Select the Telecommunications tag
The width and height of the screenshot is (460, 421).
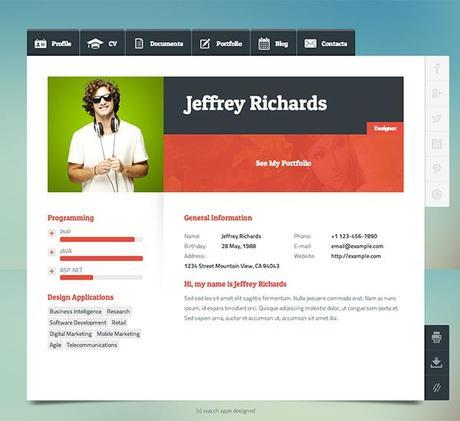point(92,345)
